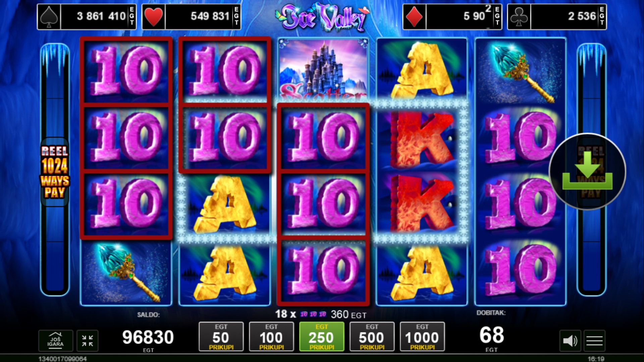Select the 50 EGT PRIKUPI bet
This screenshot has height=362, width=644.
coord(221,337)
